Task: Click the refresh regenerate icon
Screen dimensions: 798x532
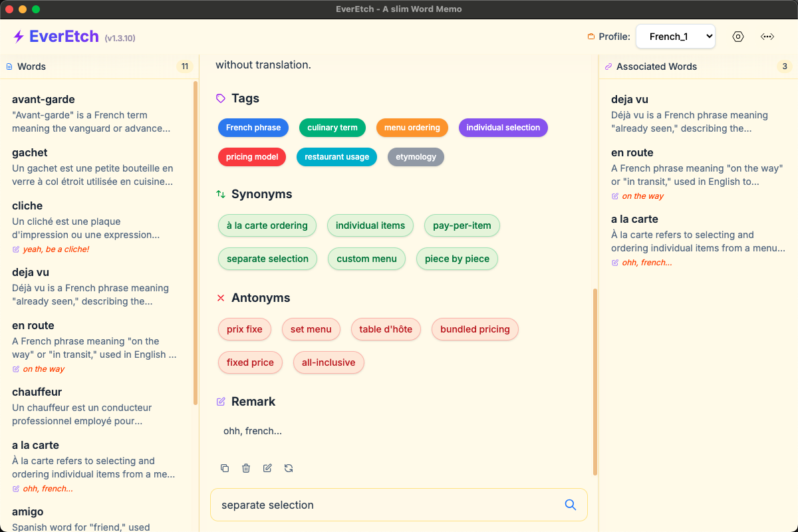Action: point(289,468)
